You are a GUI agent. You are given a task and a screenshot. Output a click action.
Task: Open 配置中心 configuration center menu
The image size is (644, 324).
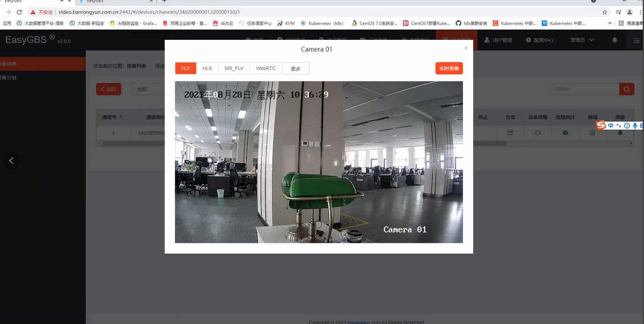539,40
